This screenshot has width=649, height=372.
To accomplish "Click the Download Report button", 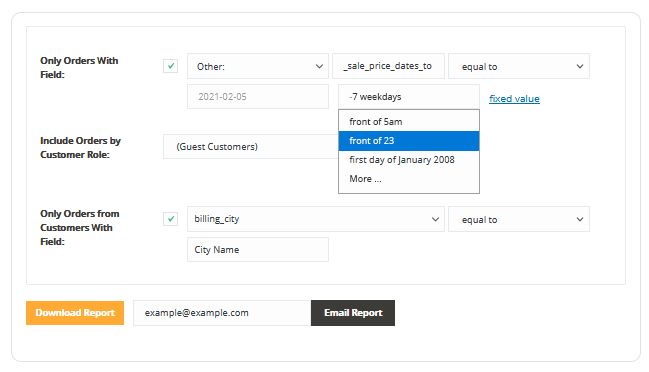I will (x=75, y=313).
